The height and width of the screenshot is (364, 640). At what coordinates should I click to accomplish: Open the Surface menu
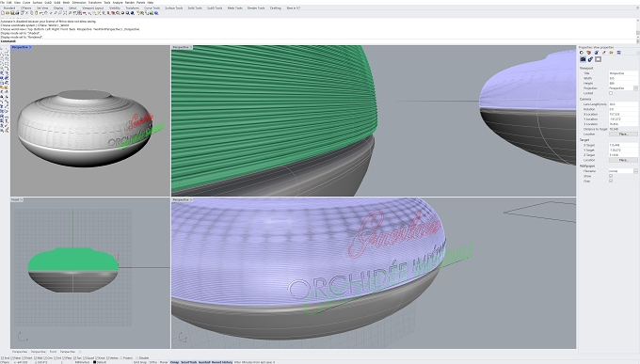click(37, 3)
